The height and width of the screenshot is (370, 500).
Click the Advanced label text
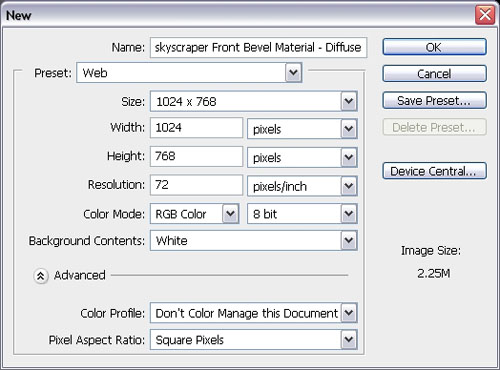(x=80, y=275)
